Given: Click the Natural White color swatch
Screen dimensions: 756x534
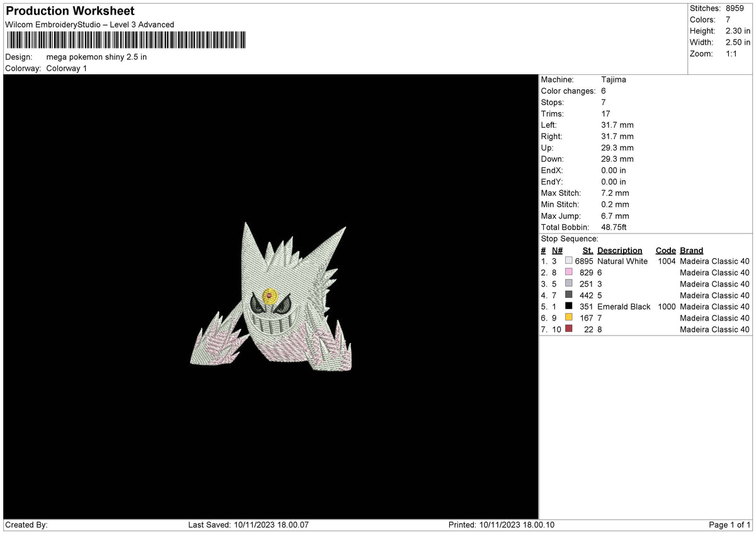Looking at the screenshot, I should [569, 261].
